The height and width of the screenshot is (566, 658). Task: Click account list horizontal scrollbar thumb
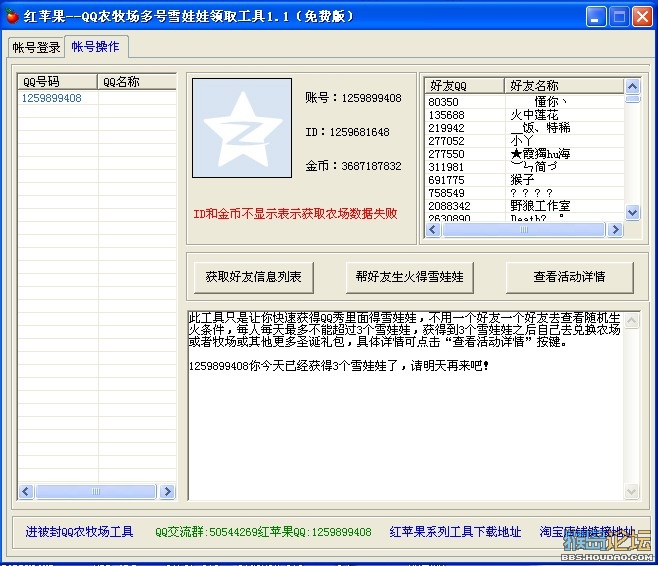coord(96,491)
